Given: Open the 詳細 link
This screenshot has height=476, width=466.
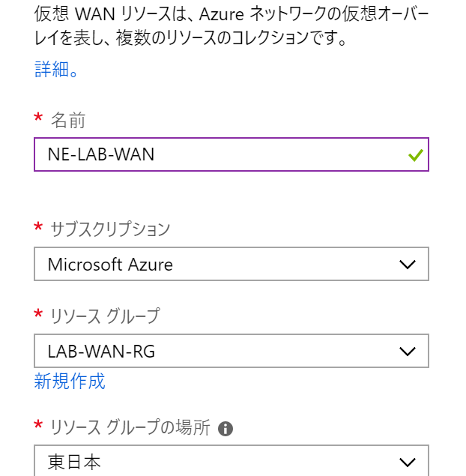Looking at the screenshot, I should [56, 70].
